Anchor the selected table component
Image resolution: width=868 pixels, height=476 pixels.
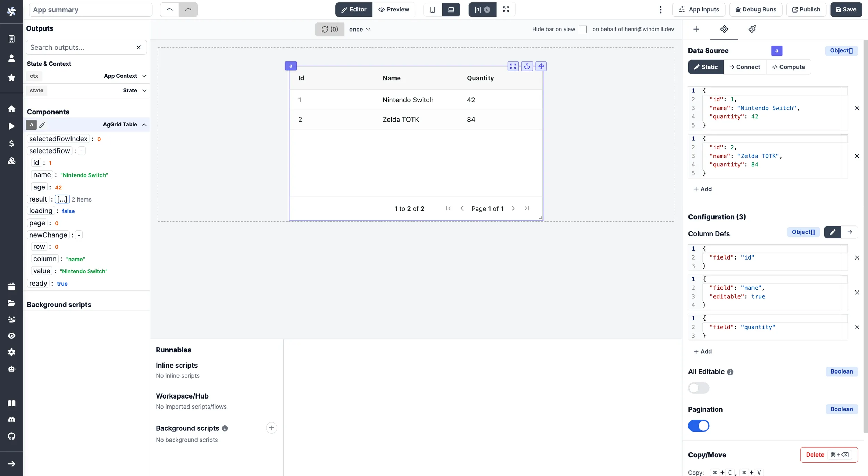(527, 66)
